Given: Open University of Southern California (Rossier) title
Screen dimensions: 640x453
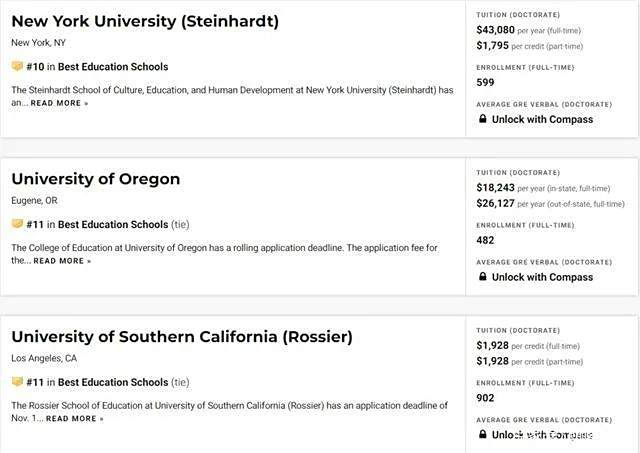Looking at the screenshot, I should 182,337.
